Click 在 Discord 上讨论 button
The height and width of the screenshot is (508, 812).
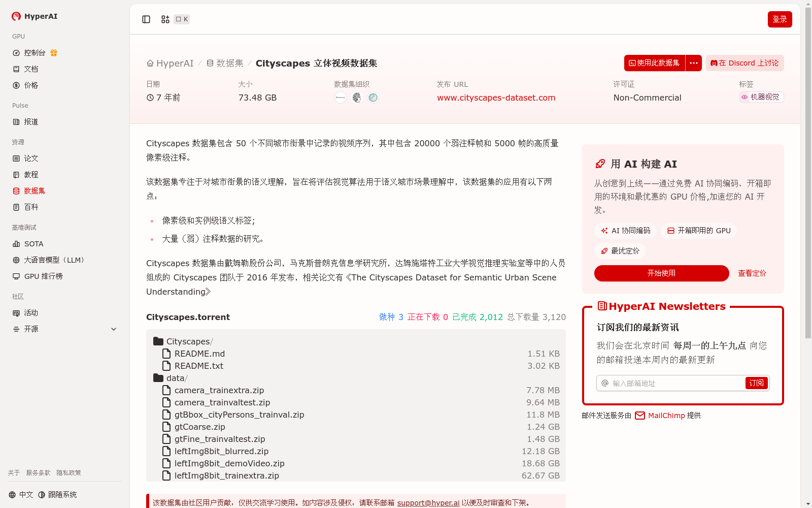click(x=745, y=63)
